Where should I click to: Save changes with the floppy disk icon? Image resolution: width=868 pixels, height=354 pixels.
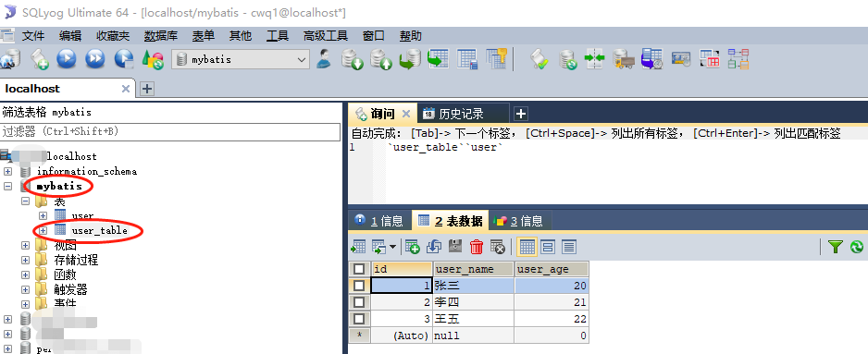[455, 247]
